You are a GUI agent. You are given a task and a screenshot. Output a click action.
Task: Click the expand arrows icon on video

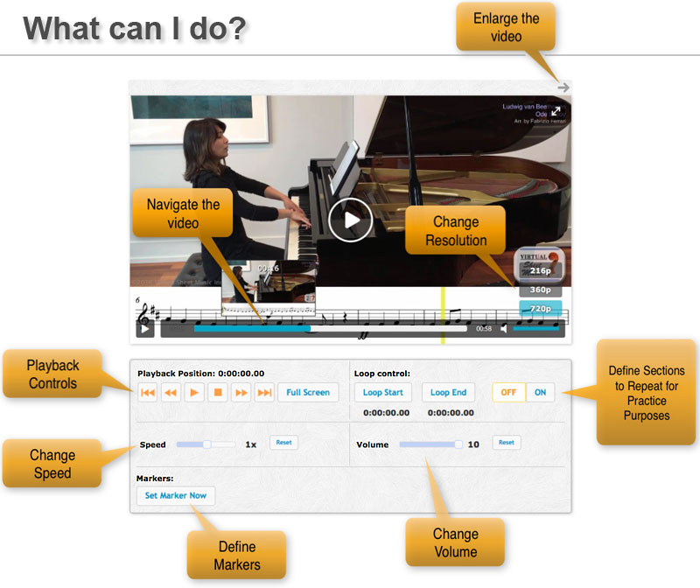pos(555,111)
